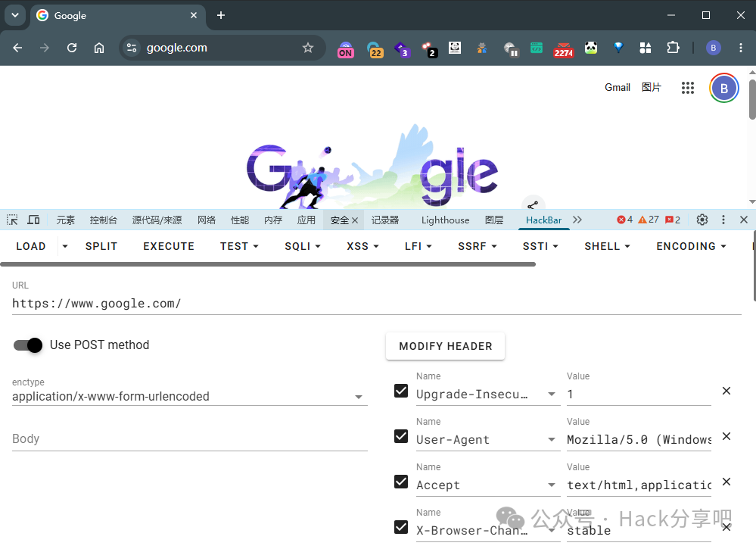The height and width of the screenshot is (549, 756).
Task: Open the Google apps grid
Action: click(688, 88)
